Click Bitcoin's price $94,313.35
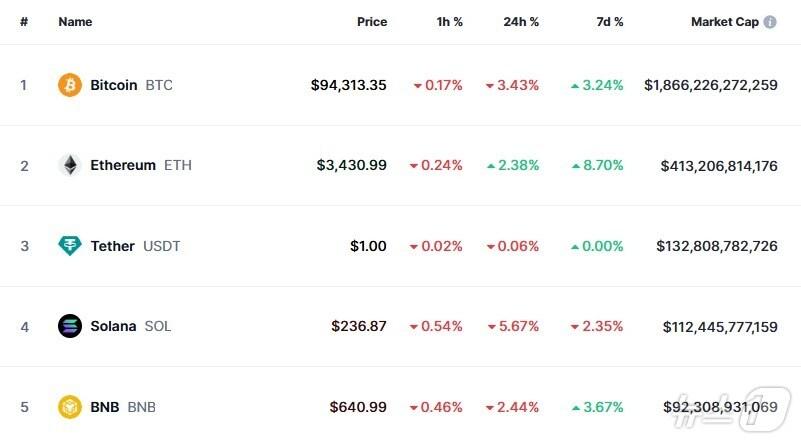The height and width of the screenshot is (444, 801). click(348, 85)
